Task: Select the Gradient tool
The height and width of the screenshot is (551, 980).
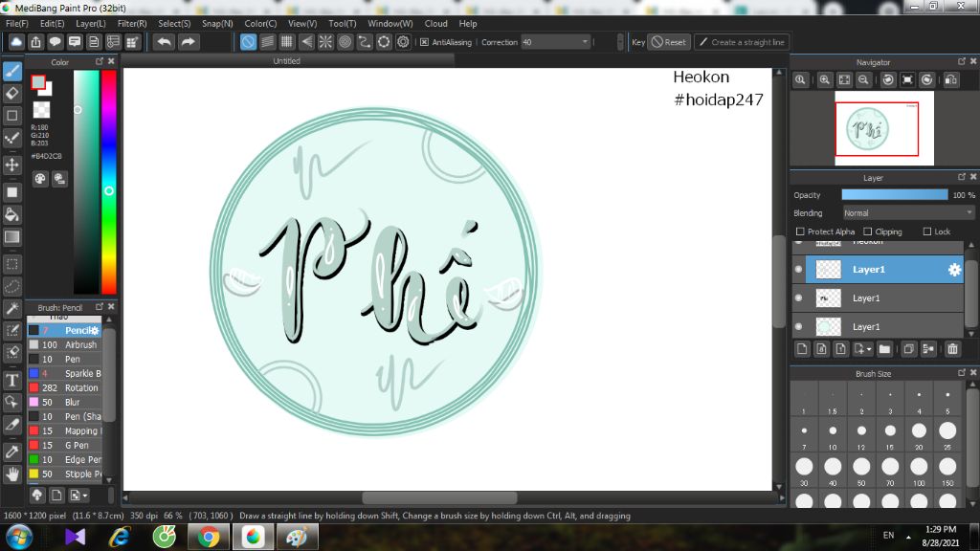Action: tap(12, 237)
